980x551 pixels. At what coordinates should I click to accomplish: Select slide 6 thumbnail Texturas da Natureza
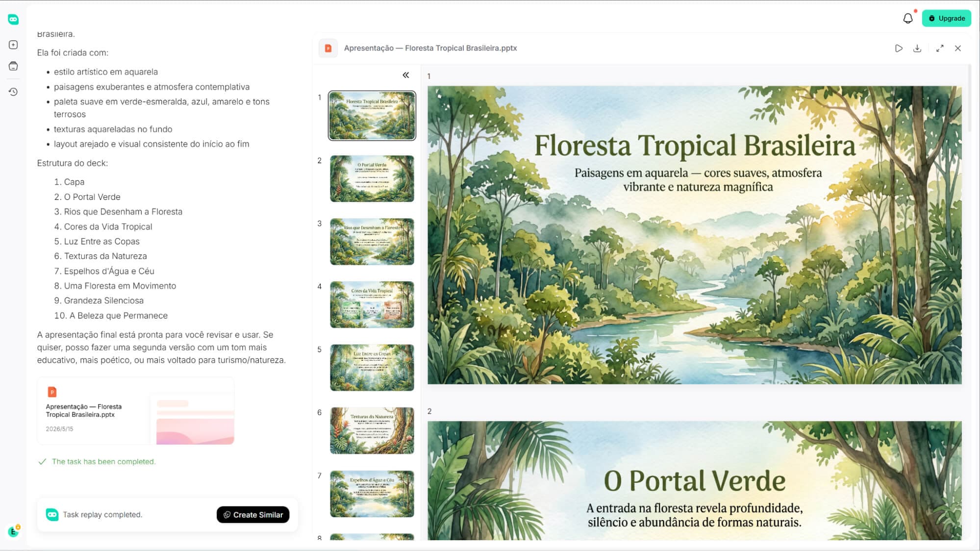point(372,430)
